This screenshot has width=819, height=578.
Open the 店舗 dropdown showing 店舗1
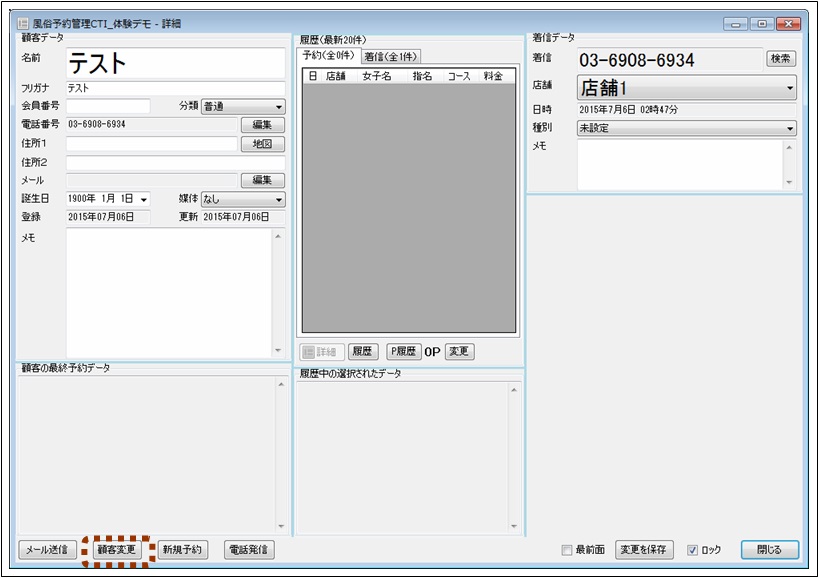click(686, 88)
